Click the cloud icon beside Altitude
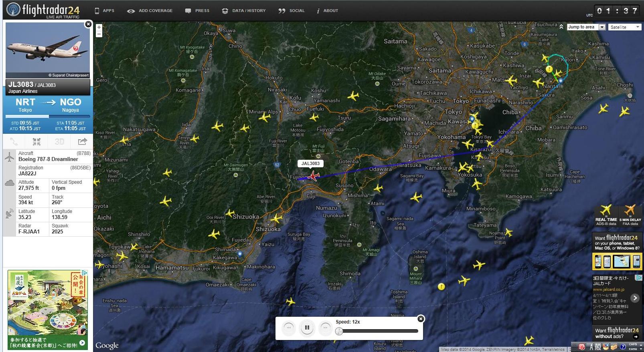 pos(9,183)
